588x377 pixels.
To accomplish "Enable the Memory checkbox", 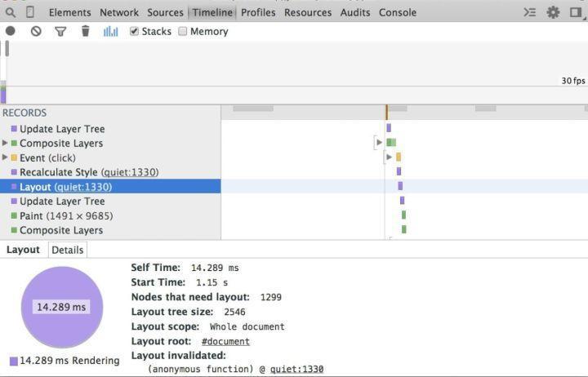I will click(183, 31).
